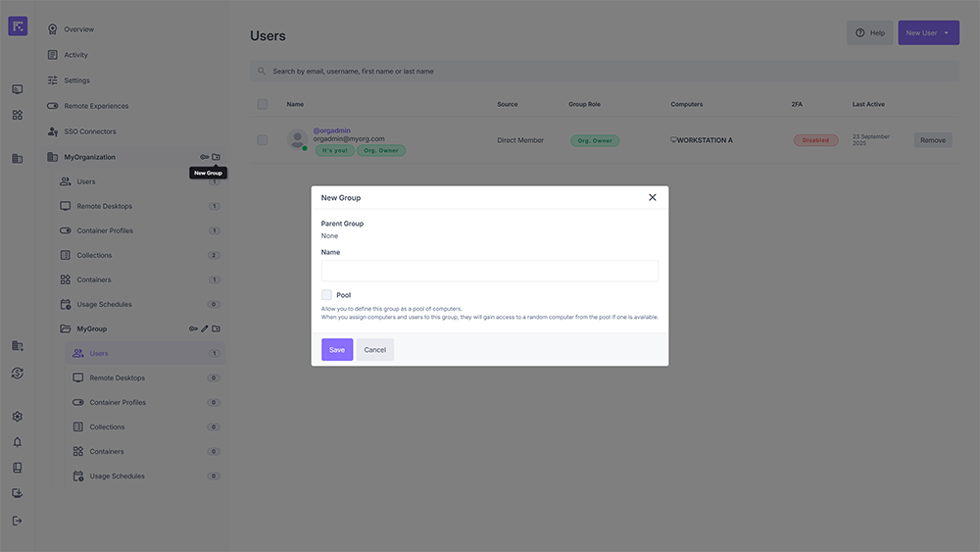Tick the select-all checkbox in the table header

[262, 104]
